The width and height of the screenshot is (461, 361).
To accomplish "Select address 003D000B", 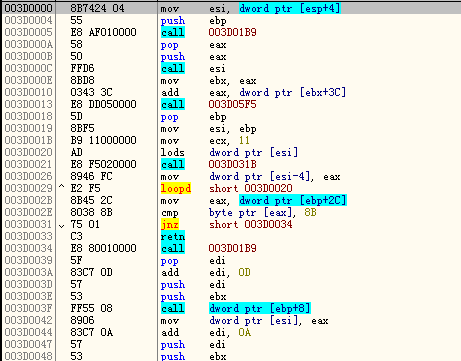I will click(29, 56).
